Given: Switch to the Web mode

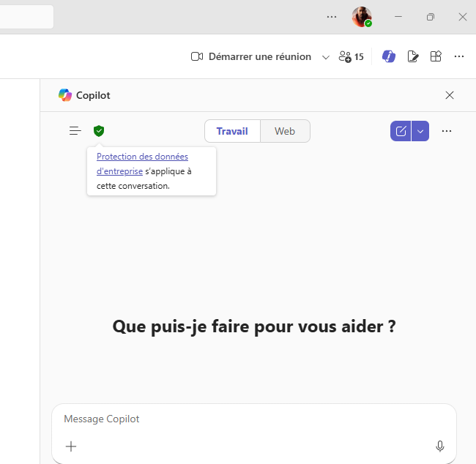Looking at the screenshot, I should (285, 131).
